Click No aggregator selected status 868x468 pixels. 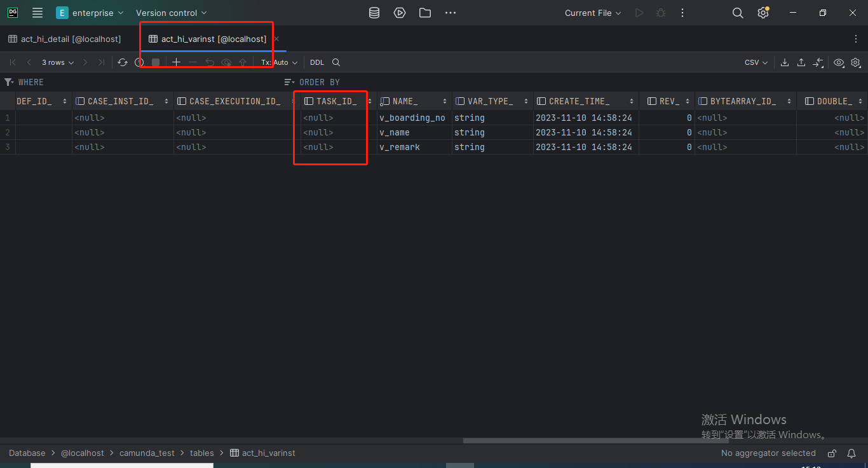(x=768, y=453)
